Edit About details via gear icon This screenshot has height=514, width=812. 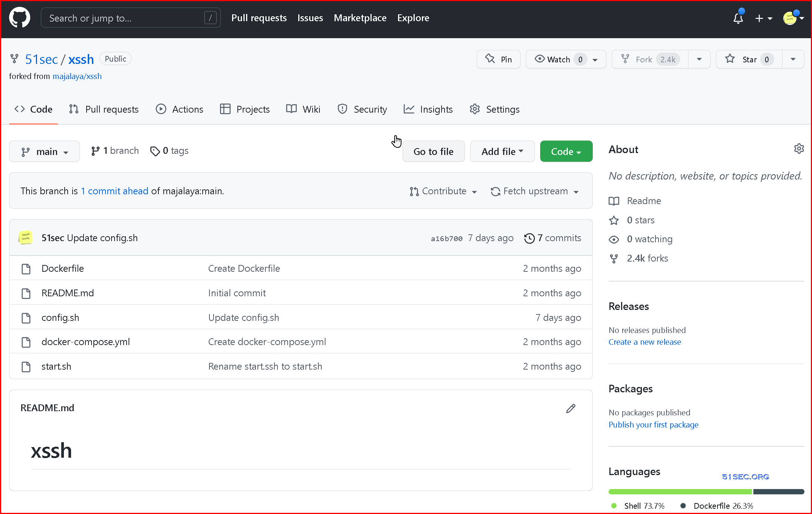pyautogui.click(x=799, y=149)
